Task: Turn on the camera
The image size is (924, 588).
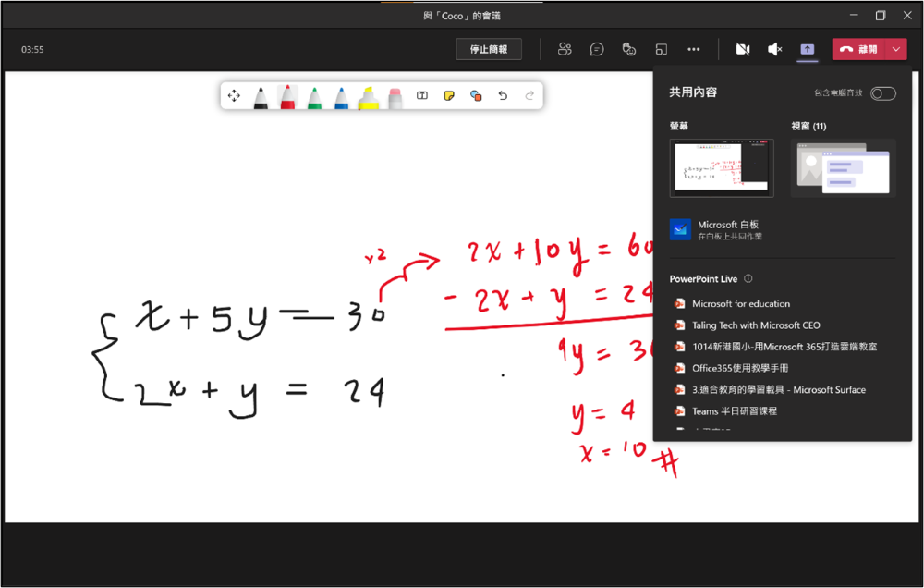Action: 742,49
